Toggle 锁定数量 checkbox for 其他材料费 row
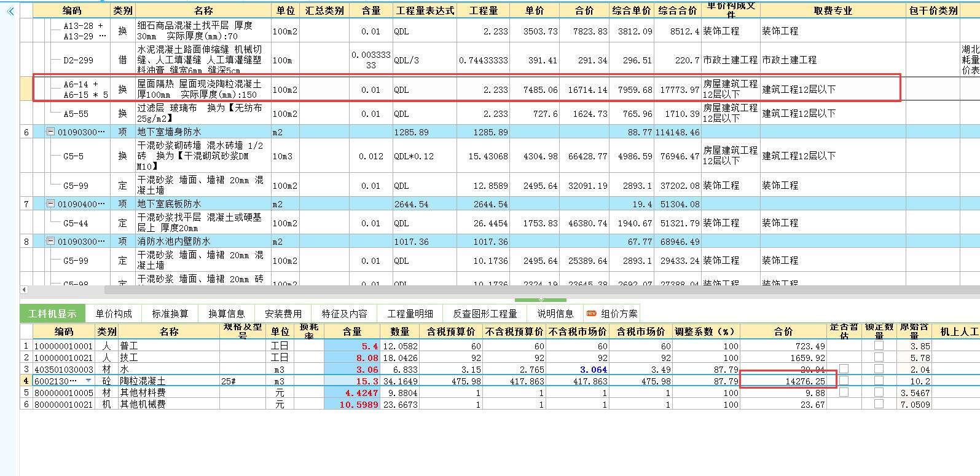Viewport: 980px width, 476px height. [x=879, y=392]
